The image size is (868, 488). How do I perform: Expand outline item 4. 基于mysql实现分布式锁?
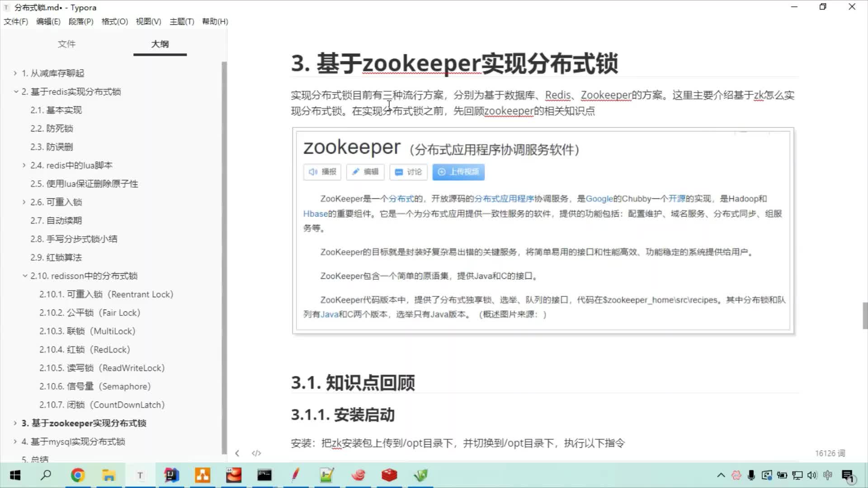[x=15, y=442]
